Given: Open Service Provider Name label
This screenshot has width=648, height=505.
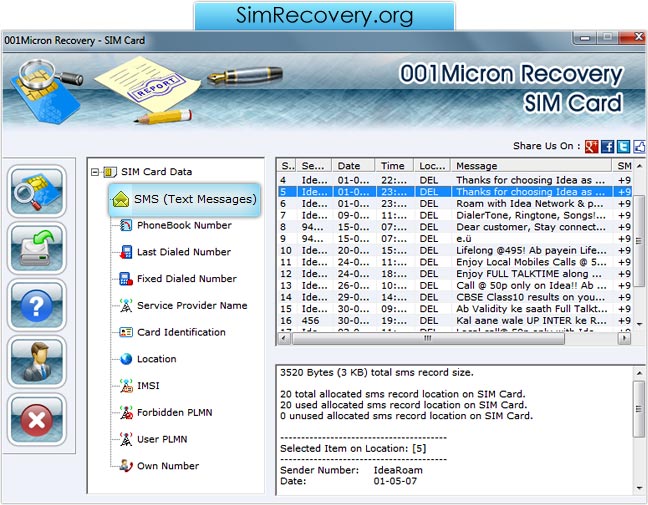Looking at the screenshot, I should [192, 305].
